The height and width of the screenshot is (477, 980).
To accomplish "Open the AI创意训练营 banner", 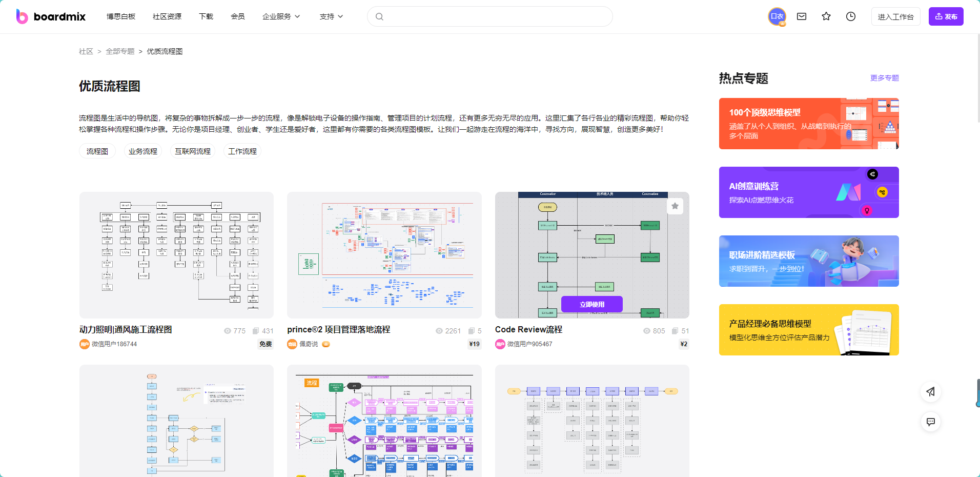I will [x=809, y=192].
